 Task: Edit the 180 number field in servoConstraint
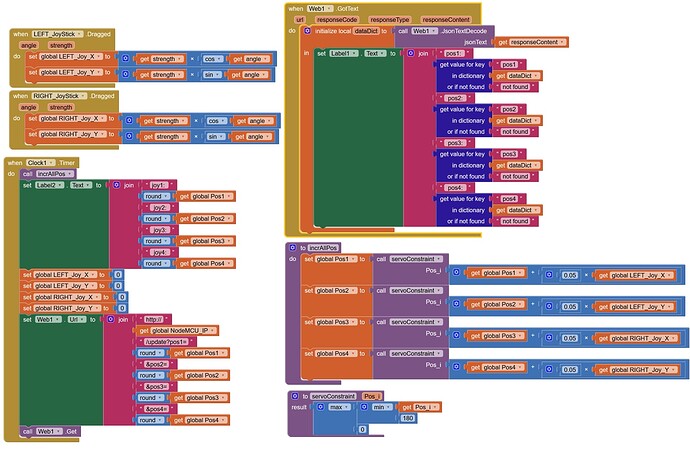[407, 418]
